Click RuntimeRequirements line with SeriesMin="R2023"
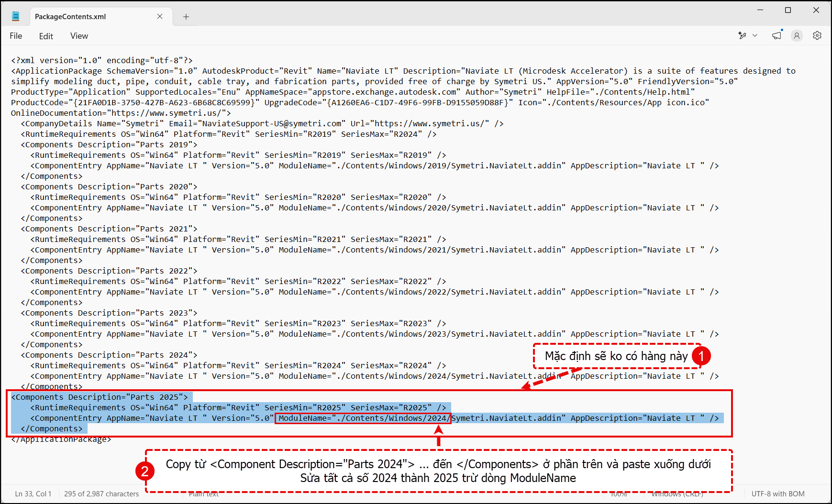This screenshot has height=504, width=832. click(238, 323)
